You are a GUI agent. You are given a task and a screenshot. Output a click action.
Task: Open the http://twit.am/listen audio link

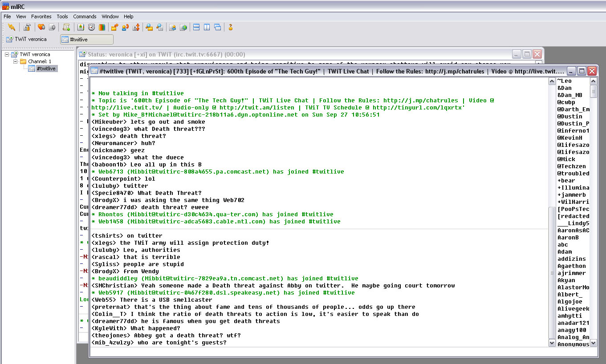point(256,108)
